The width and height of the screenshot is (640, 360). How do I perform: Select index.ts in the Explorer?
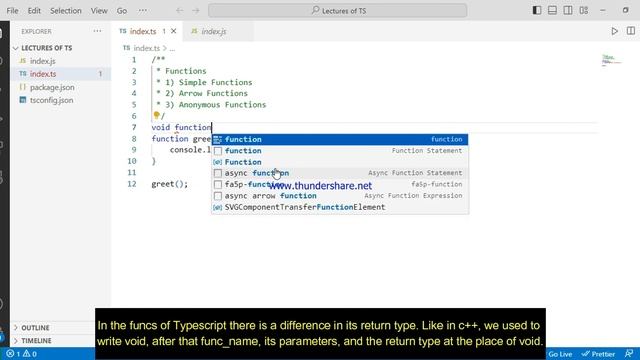pos(60,74)
